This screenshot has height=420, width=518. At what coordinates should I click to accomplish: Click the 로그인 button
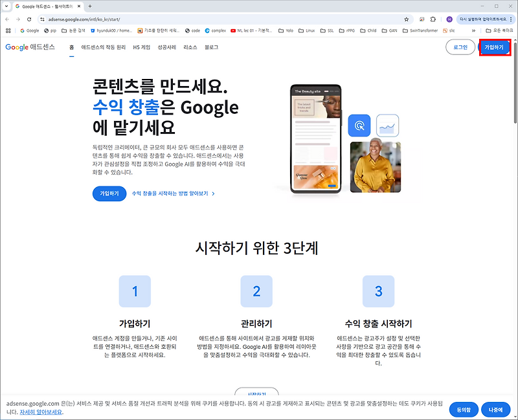point(460,47)
